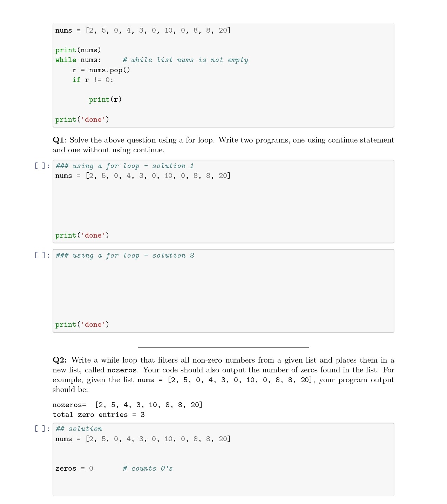
Task: Click the "# counts 0's" comment
Action: tap(148, 469)
